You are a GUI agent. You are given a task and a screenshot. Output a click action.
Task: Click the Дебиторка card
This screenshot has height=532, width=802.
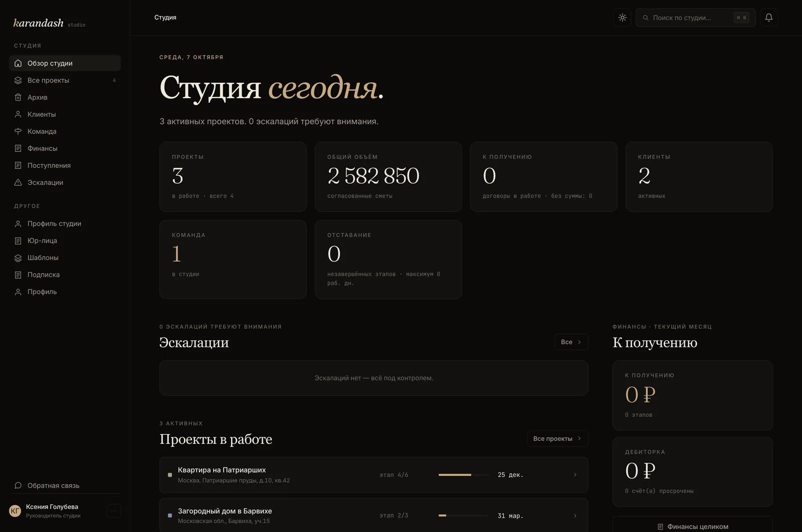point(693,471)
